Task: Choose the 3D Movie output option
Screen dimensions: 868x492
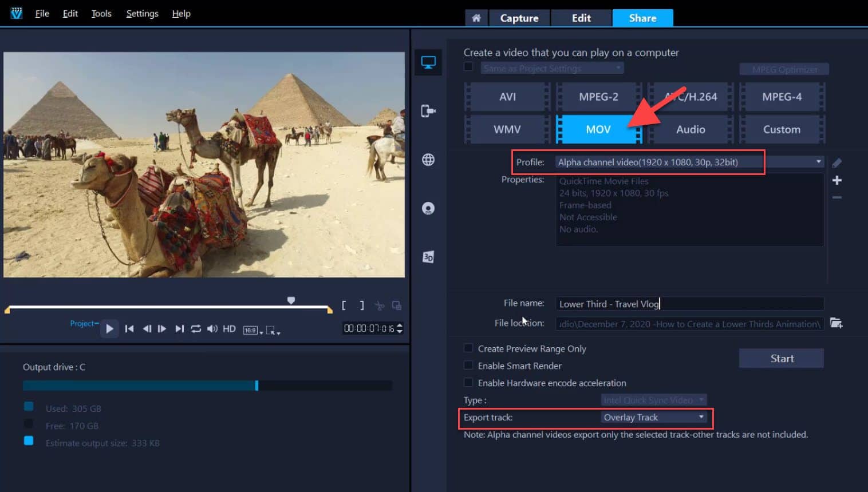Action: pyautogui.click(x=428, y=256)
